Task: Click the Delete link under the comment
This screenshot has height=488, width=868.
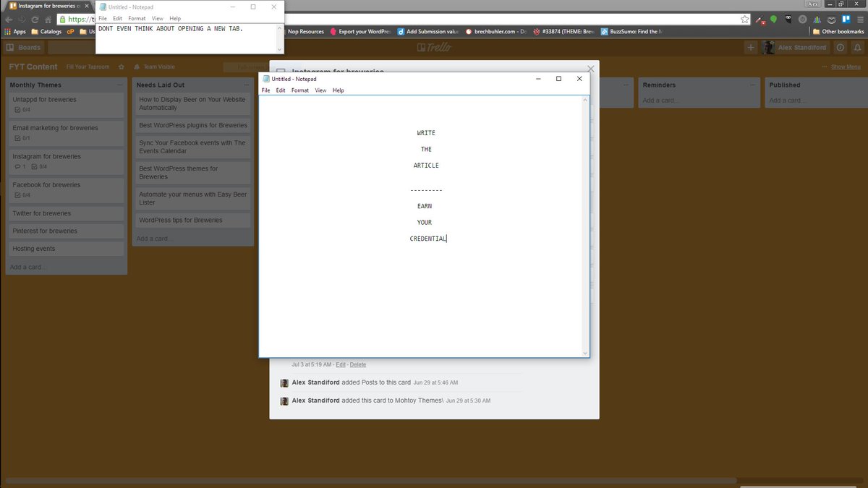Action: (x=358, y=364)
